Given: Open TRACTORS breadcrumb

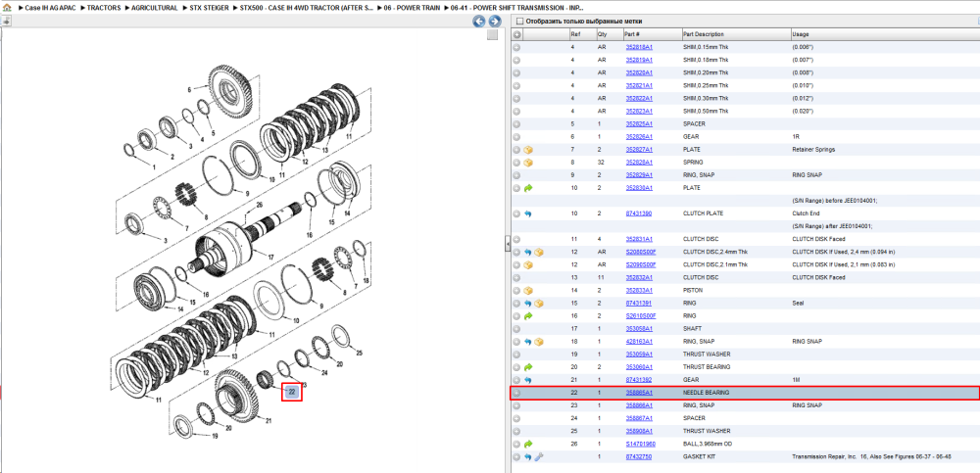Looking at the screenshot, I should [x=104, y=8].
